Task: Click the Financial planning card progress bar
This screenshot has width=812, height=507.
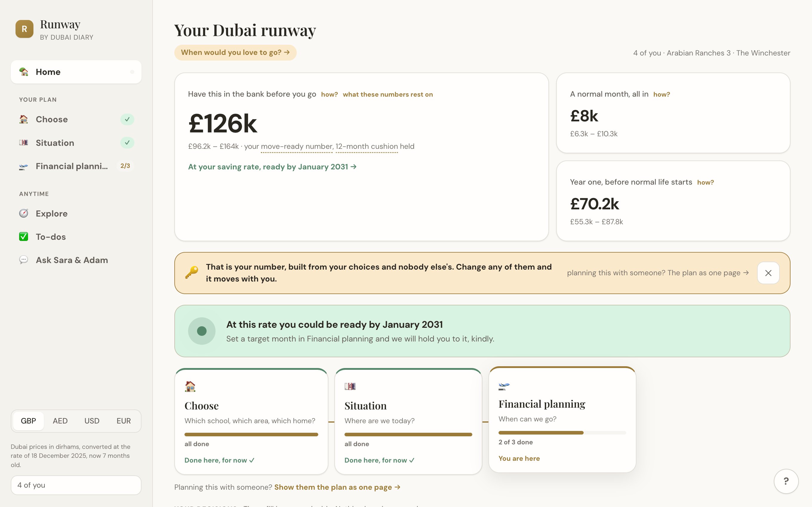Action: [562, 432]
